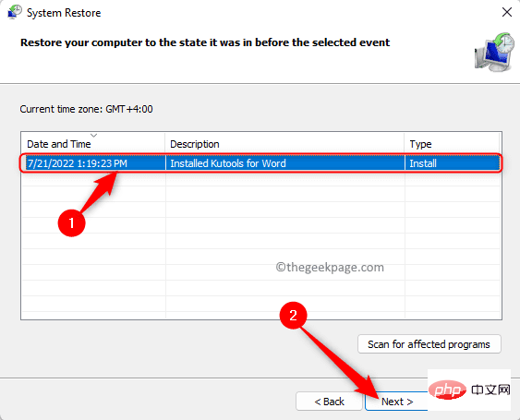Click the red circle marker number 1
520x420 pixels.
[x=71, y=222]
